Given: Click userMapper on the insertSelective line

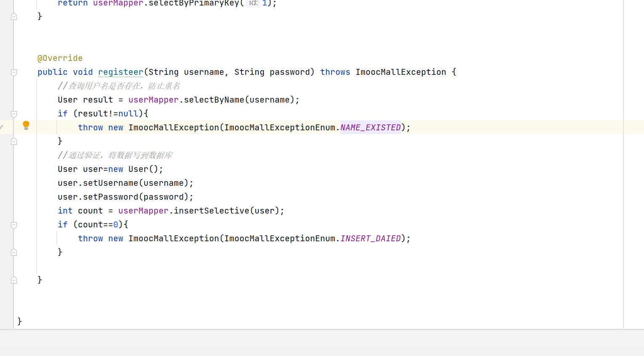Looking at the screenshot, I should 143,211.
